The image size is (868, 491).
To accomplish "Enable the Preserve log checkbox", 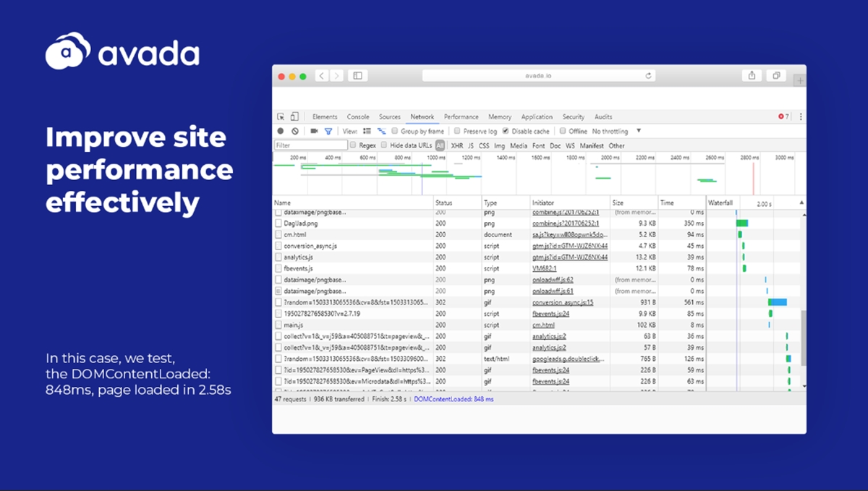I will pos(457,131).
